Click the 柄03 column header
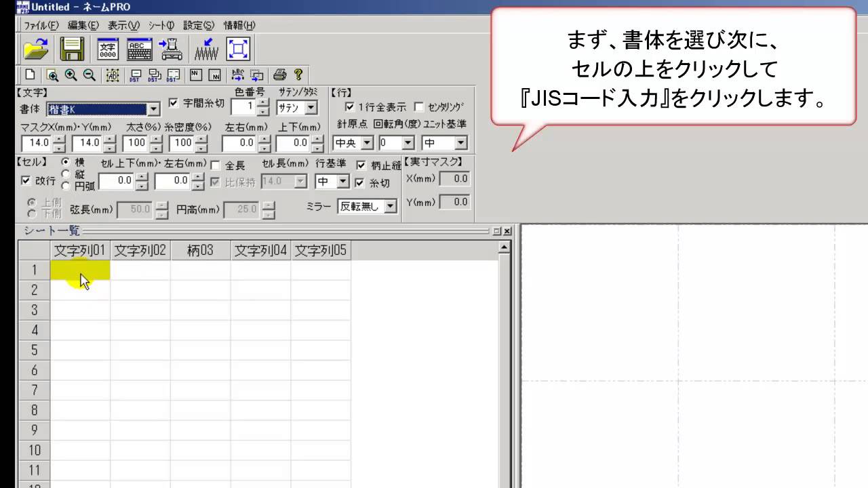This screenshot has height=488, width=868. click(x=201, y=250)
